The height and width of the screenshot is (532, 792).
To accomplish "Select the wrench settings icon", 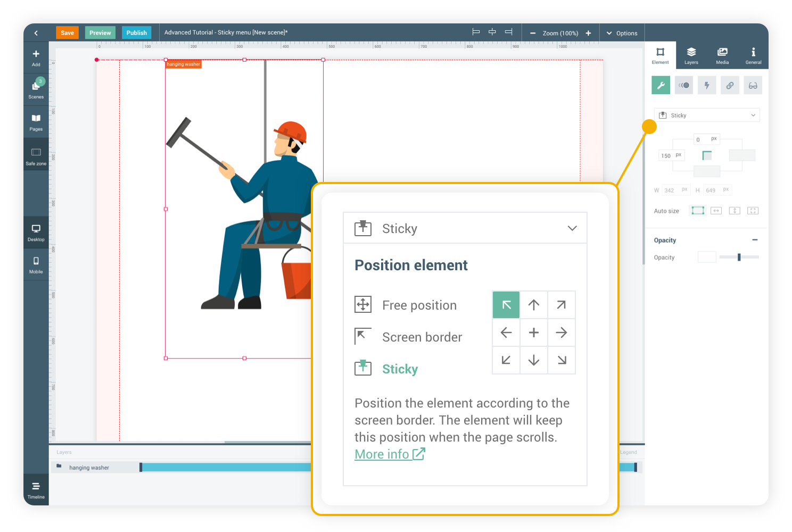I will [x=661, y=85].
